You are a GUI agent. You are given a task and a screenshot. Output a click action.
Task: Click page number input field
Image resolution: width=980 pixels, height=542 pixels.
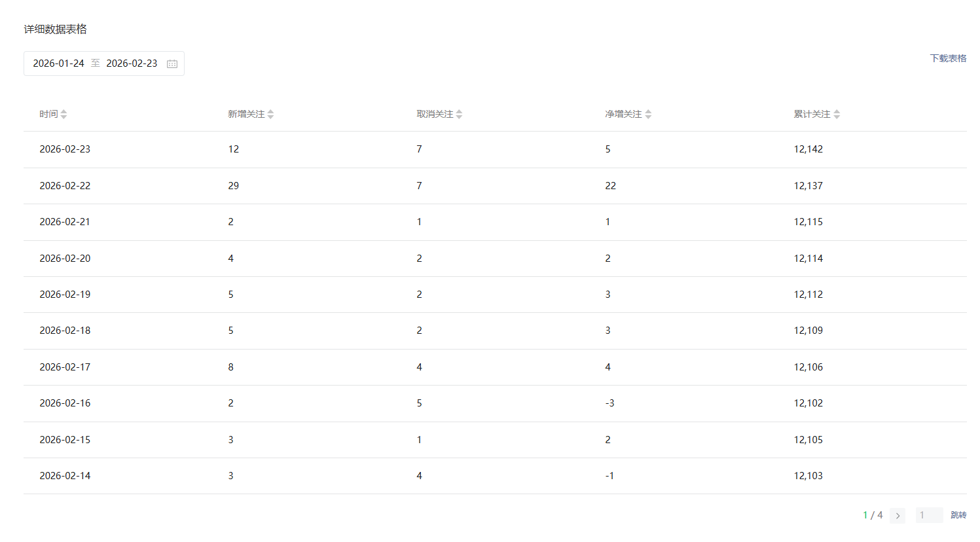click(929, 515)
